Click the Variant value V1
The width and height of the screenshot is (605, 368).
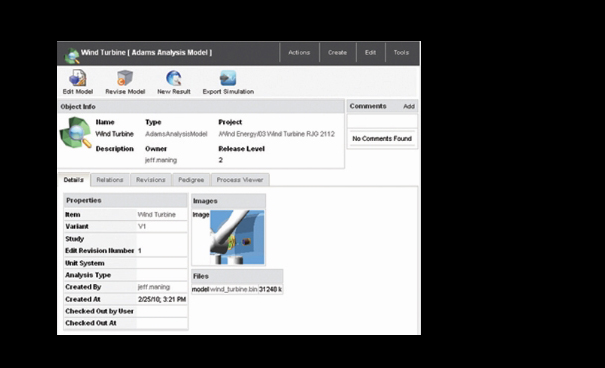(x=142, y=226)
